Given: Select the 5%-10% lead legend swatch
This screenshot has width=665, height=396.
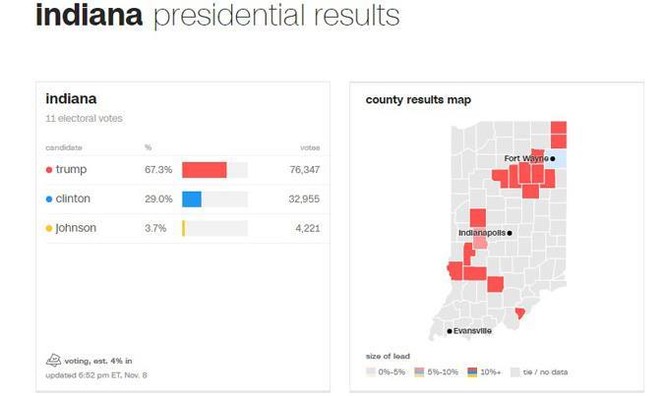Looking at the screenshot, I should (419, 372).
